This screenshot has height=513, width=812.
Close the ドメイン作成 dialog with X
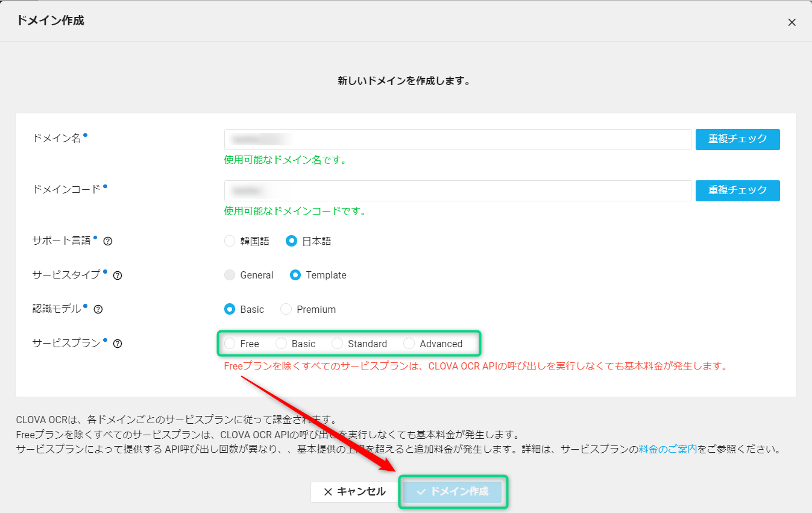click(792, 22)
